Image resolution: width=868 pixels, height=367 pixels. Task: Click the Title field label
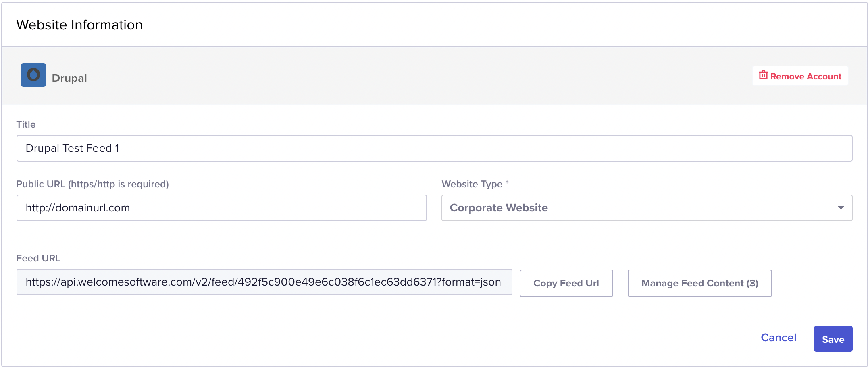(26, 124)
